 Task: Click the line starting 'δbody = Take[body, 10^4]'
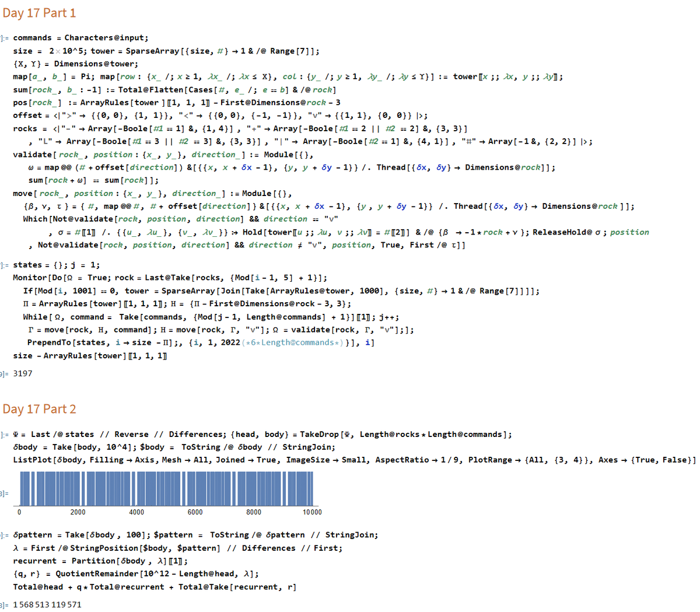point(174,447)
